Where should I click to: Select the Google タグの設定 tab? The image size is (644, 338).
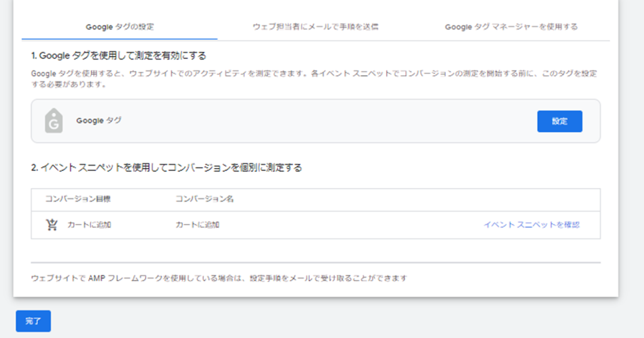[120, 27]
